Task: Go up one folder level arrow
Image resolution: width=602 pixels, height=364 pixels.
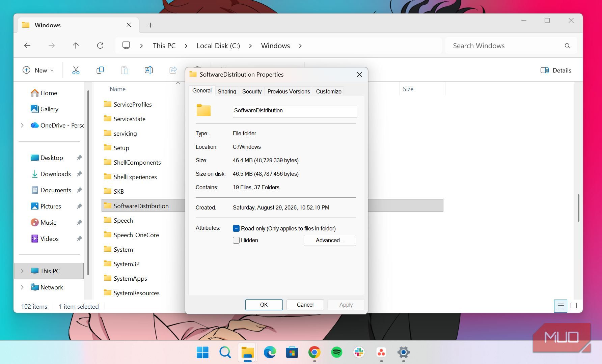Action: click(x=76, y=46)
